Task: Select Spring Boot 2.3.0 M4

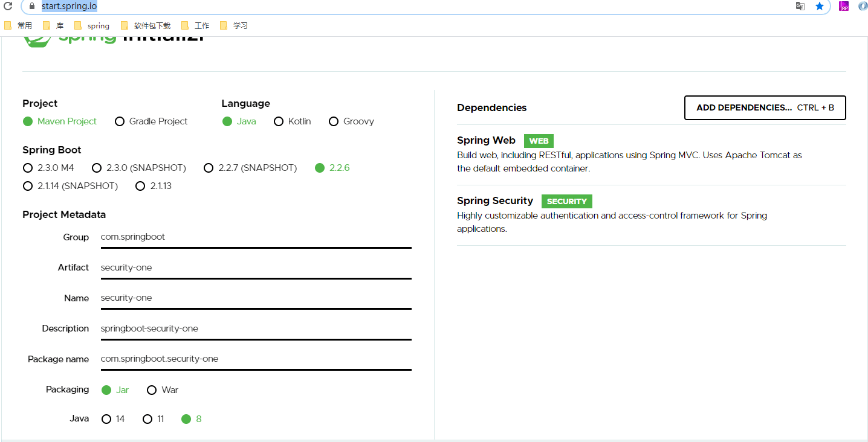Action: 48,168
